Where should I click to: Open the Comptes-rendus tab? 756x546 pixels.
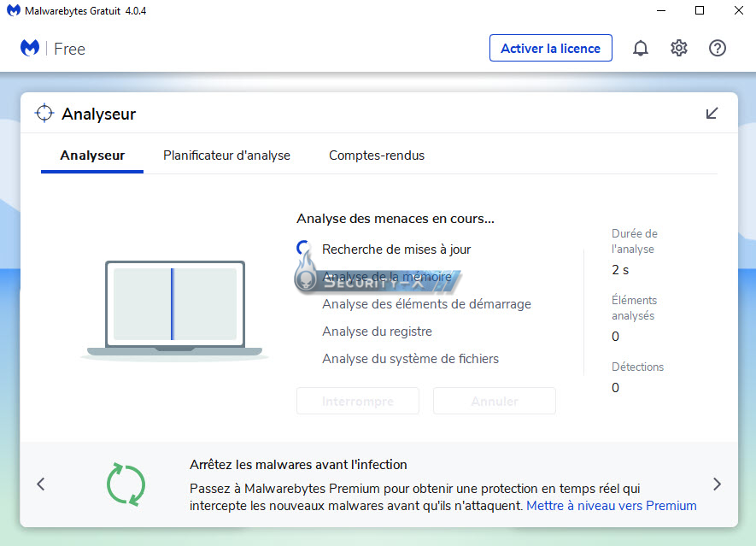coord(377,156)
